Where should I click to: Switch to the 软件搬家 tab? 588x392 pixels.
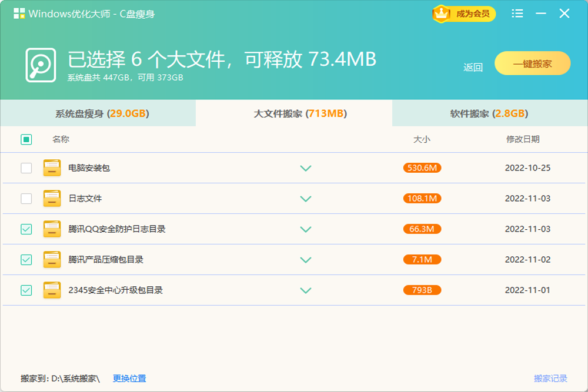pyautogui.click(x=490, y=114)
